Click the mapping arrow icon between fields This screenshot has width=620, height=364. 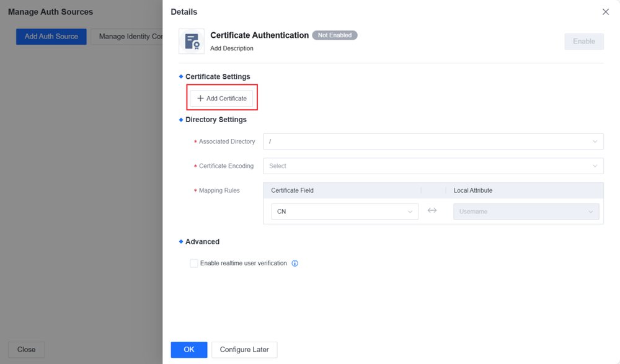click(432, 210)
